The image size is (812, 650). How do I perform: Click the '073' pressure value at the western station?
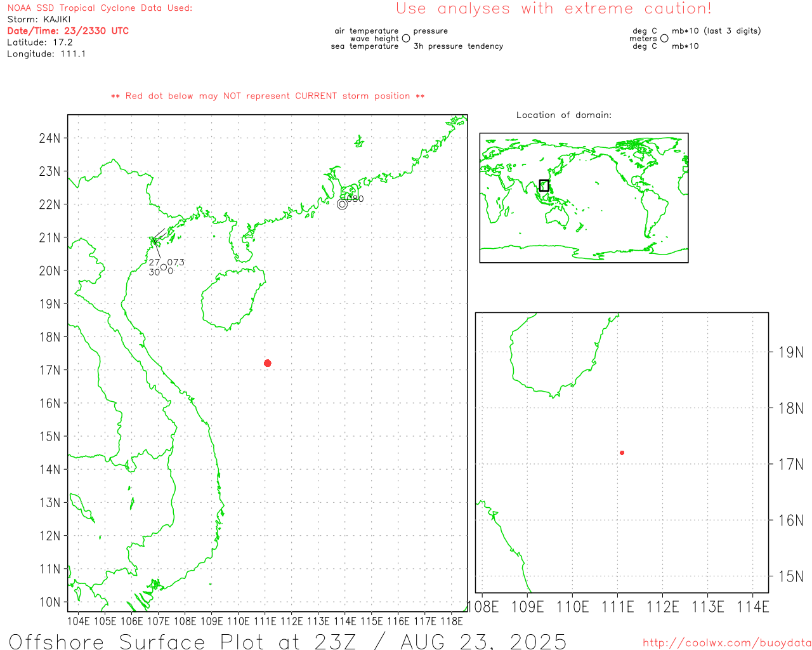(176, 262)
